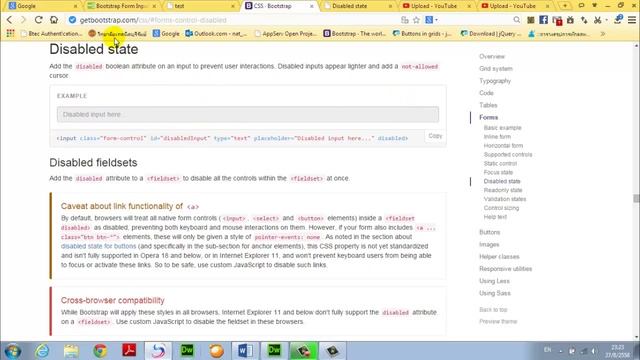Adjust volume from the system tray speaker
Screen dimensions: 640x360
coord(595,351)
